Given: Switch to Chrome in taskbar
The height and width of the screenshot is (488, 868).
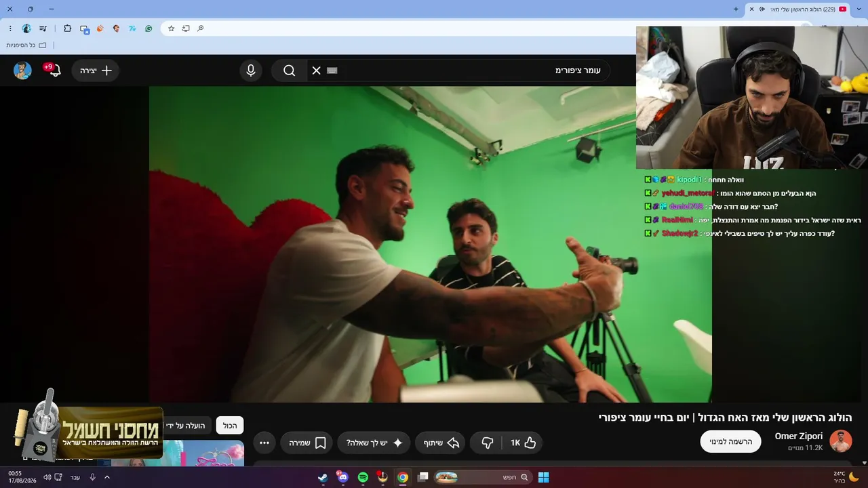Looking at the screenshot, I should tap(403, 477).
